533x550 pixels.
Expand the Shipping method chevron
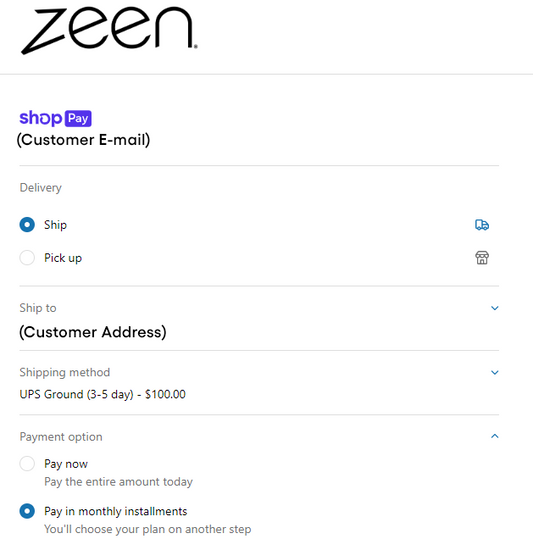(x=495, y=373)
